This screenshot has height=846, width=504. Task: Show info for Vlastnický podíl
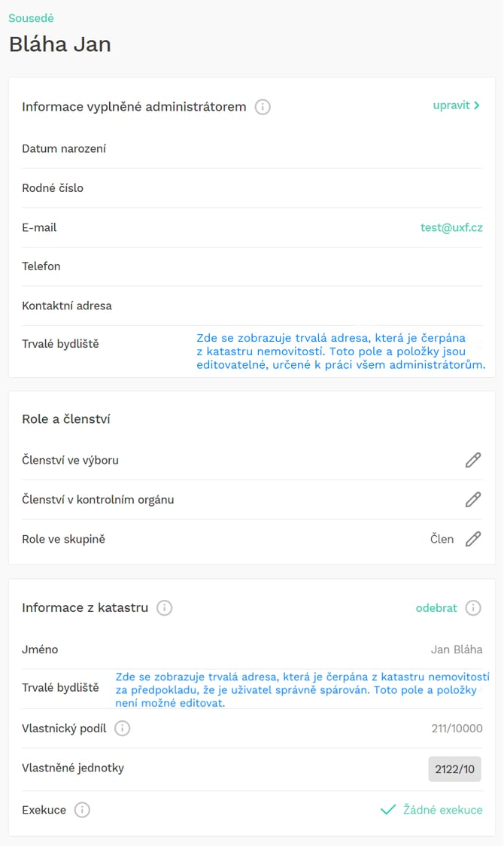123,729
